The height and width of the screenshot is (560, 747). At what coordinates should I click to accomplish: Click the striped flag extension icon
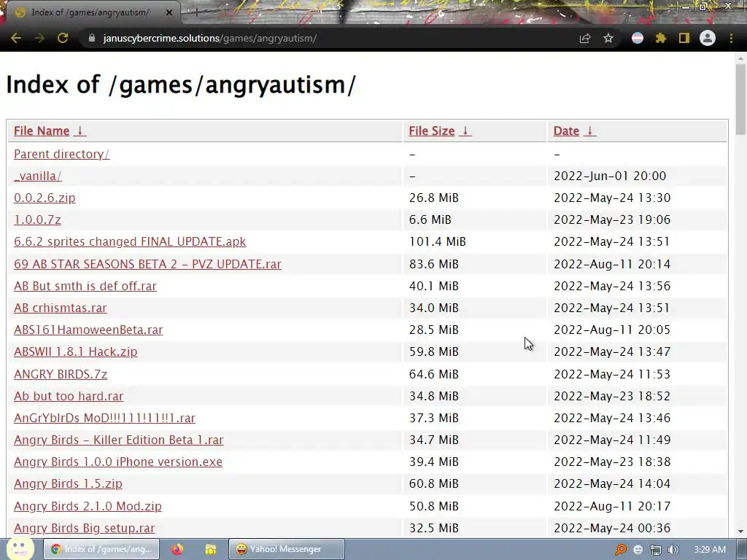[x=638, y=38]
